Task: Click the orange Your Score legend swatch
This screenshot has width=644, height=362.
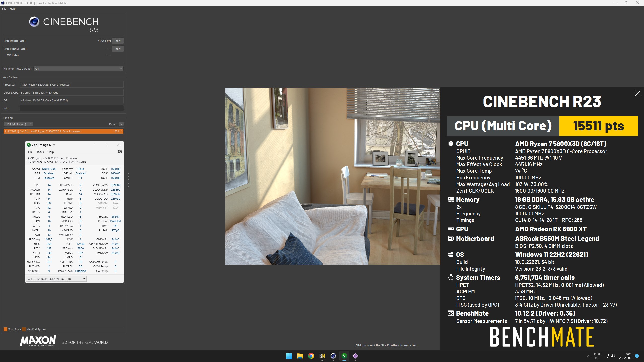Action: tap(5, 329)
